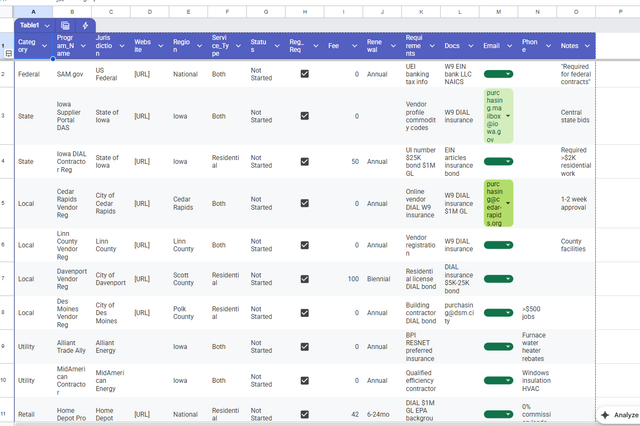Open the Docs column dropdown arrow
The image size is (640, 426).
[471, 46]
